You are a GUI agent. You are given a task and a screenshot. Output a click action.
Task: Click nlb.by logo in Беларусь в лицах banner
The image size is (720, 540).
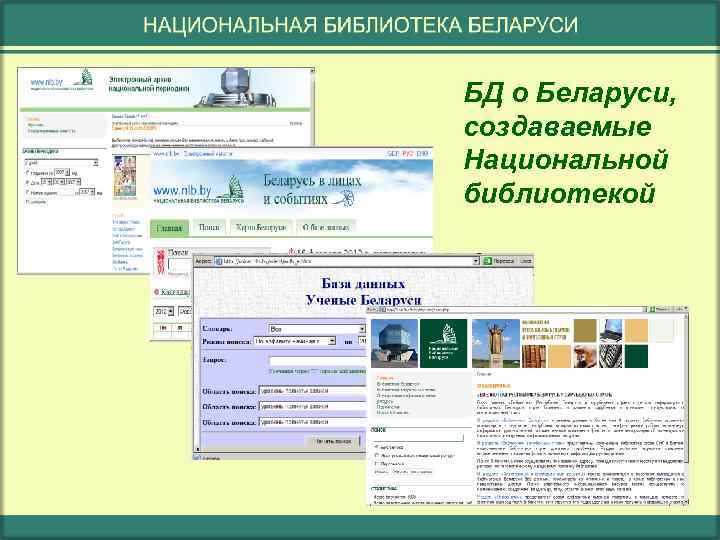pos(199,191)
